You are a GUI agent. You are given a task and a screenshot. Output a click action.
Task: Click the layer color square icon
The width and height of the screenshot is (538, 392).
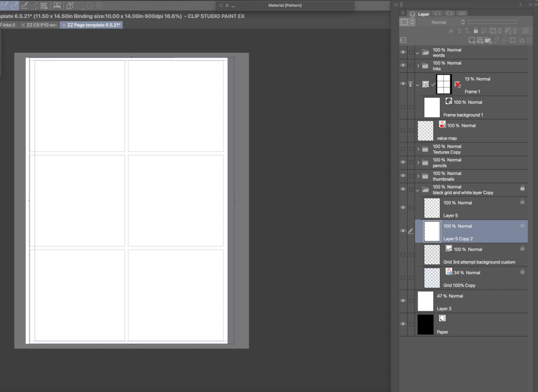526,31
